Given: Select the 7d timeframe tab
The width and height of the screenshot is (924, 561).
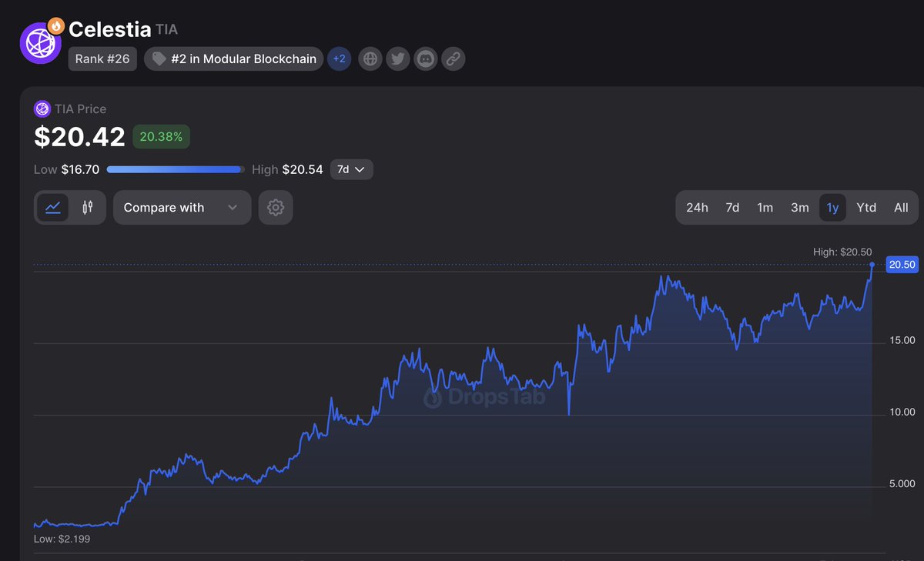Looking at the screenshot, I should (x=732, y=208).
